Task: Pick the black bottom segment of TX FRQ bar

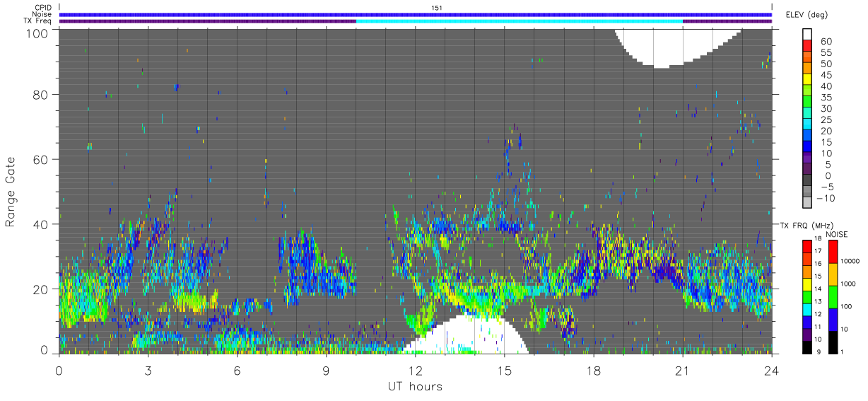Action: click(x=807, y=346)
